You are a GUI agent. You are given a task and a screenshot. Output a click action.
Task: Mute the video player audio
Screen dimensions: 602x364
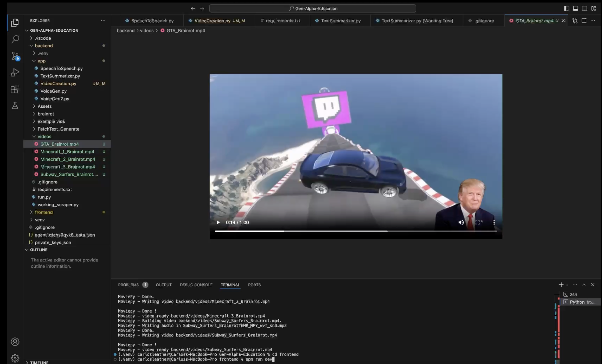tap(461, 222)
